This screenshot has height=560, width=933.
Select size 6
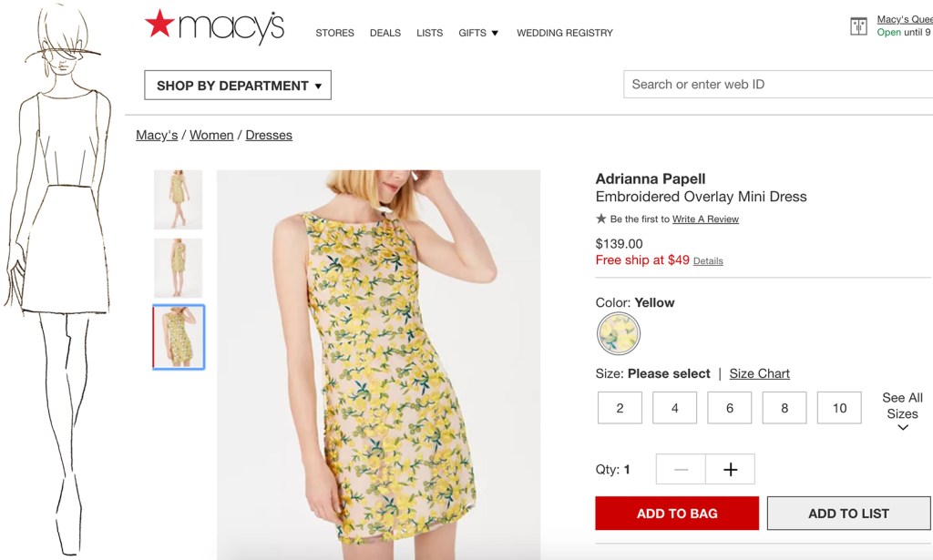tap(730, 408)
